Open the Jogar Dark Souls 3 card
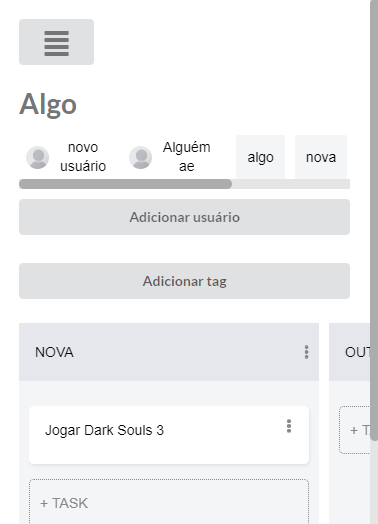This screenshot has width=378, height=524. pyautogui.click(x=169, y=435)
